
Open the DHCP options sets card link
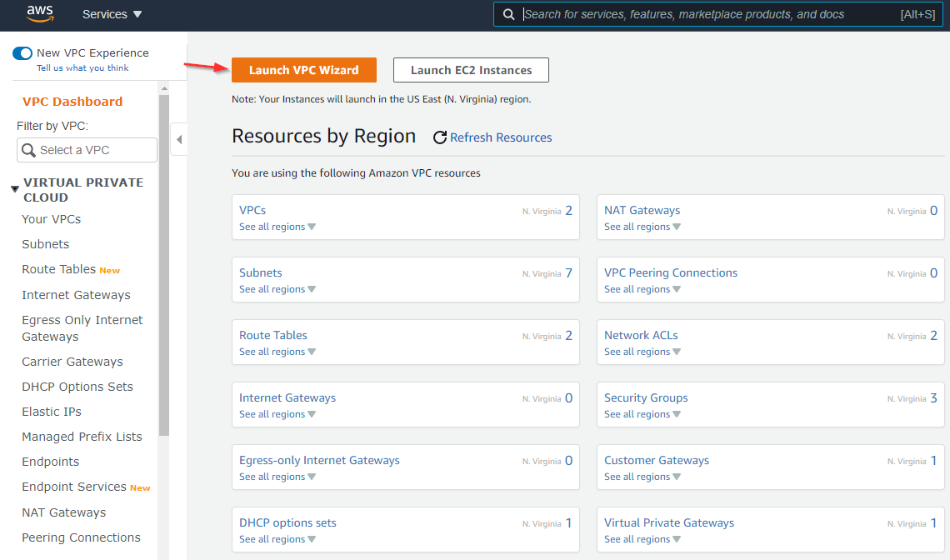[287, 522]
